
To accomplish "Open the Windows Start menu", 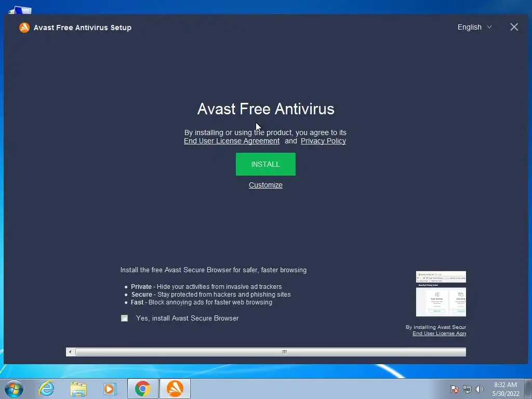I will 14,389.
